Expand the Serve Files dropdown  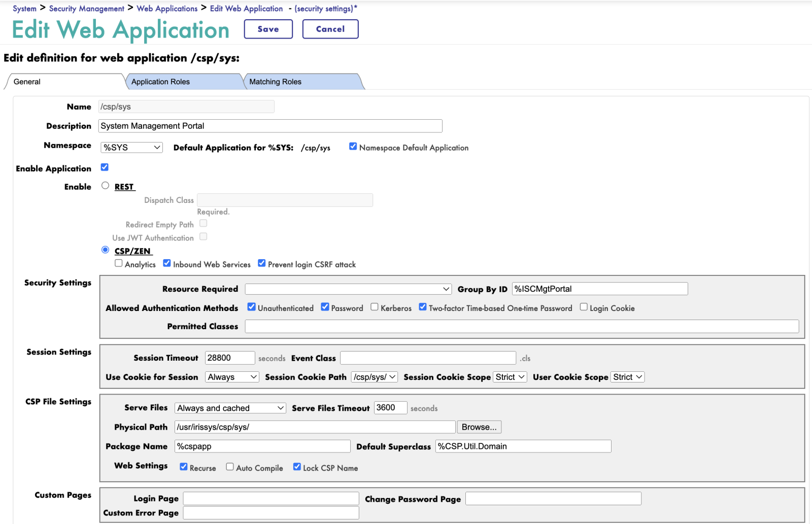230,408
